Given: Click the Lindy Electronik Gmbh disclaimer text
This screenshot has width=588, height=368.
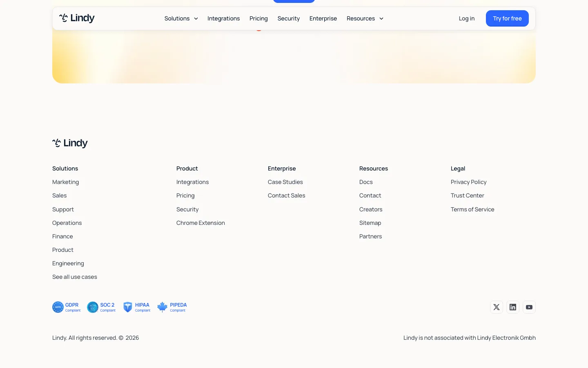Looking at the screenshot, I should pyautogui.click(x=470, y=338).
